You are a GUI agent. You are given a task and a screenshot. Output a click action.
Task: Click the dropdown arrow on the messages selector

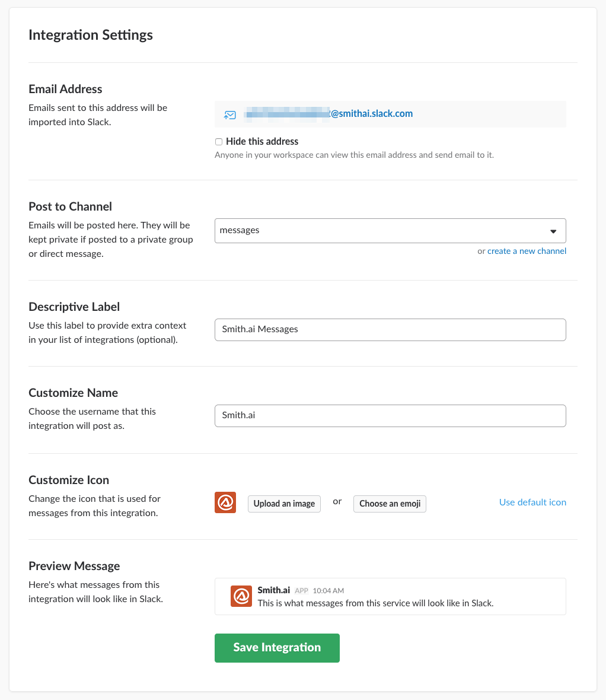pyautogui.click(x=553, y=231)
